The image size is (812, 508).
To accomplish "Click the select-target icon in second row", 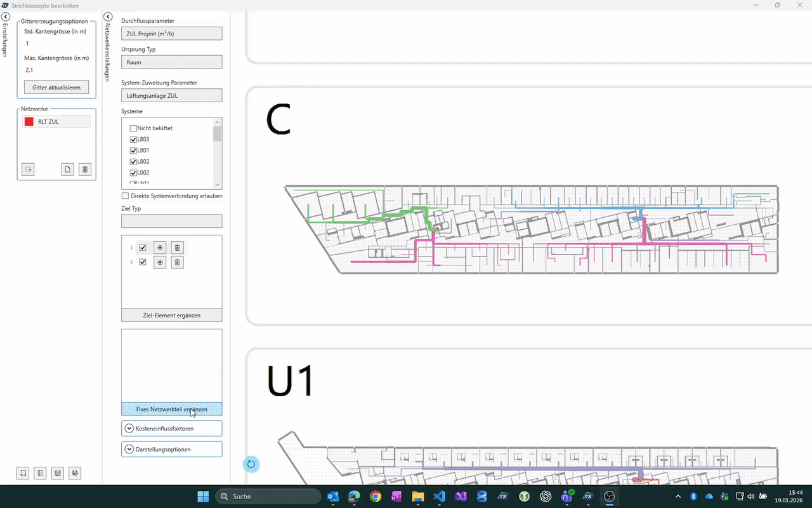I will tap(160, 262).
